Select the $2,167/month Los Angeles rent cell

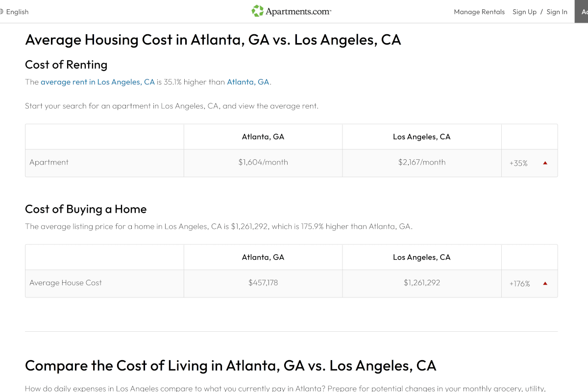[x=422, y=162]
